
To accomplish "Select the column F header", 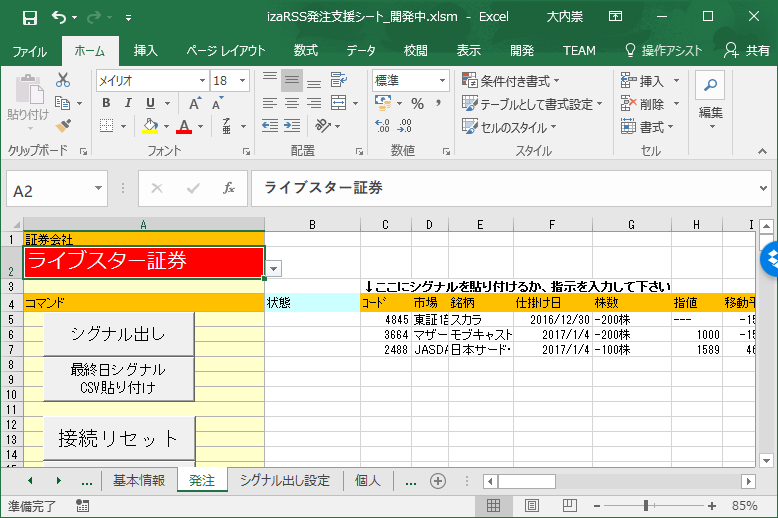I will click(x=552, y=225).
